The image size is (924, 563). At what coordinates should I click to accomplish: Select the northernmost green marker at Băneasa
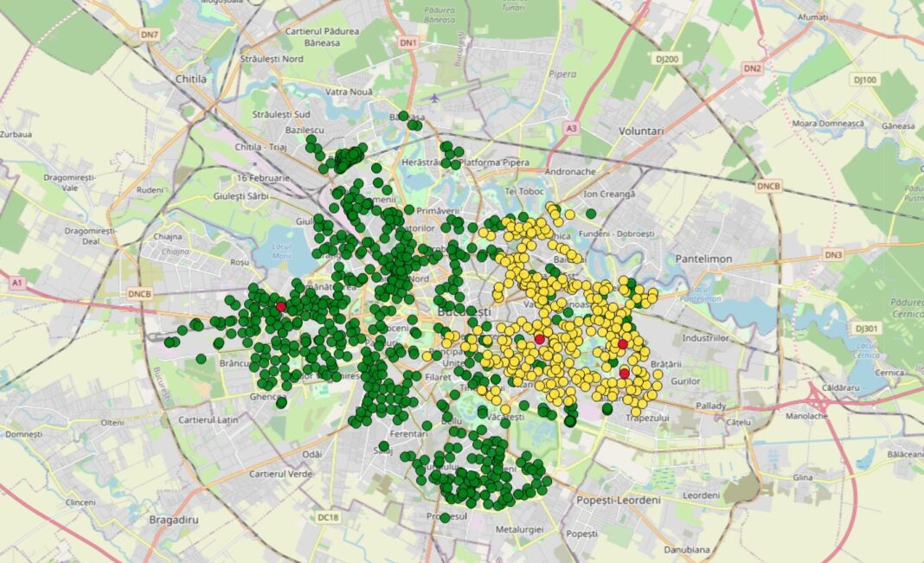(x=403, y=115)
